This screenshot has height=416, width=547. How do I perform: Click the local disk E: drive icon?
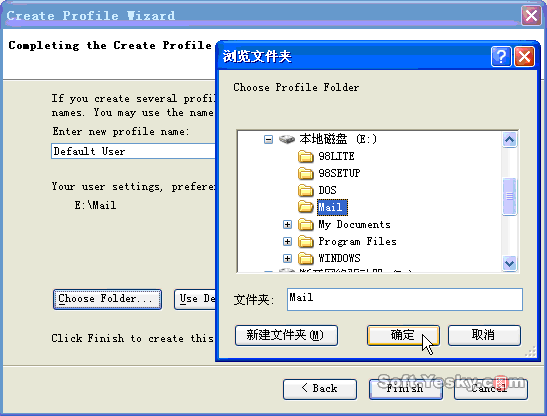click(x=287, y=139)
